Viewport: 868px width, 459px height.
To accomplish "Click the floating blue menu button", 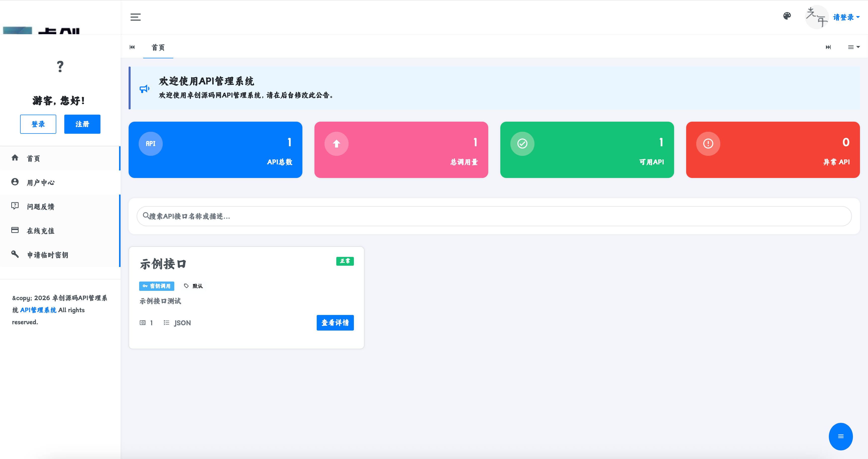I will pos(841,436).
